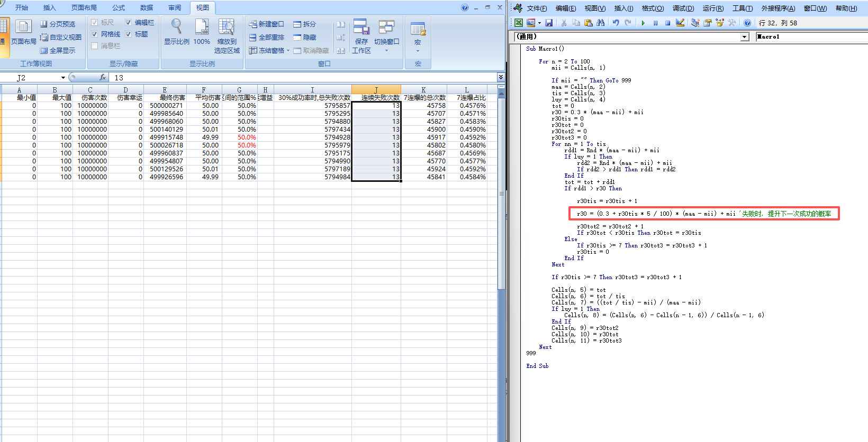Save the VBA project with the floppy icon
The image size is (868, 442).
pyautogui.click(x=549, y=23)
